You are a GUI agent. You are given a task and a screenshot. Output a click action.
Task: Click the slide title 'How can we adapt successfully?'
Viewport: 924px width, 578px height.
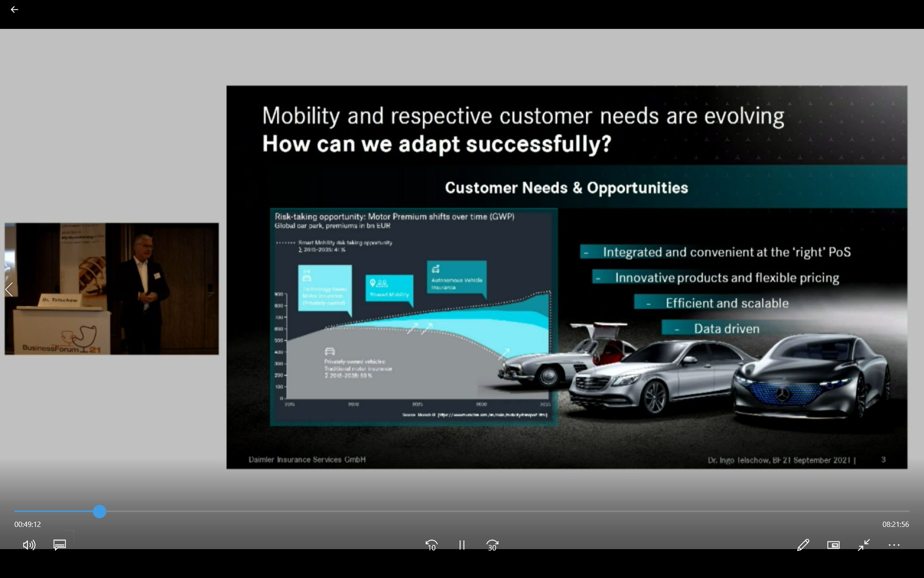click(x=436, y=144)
